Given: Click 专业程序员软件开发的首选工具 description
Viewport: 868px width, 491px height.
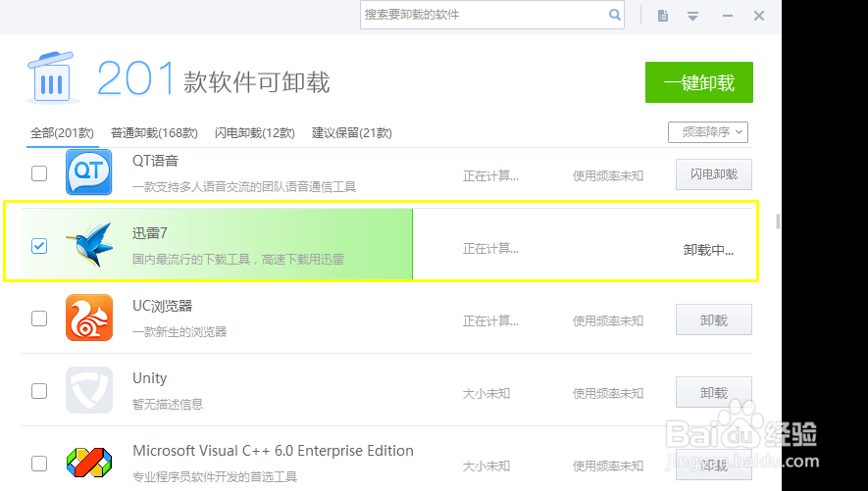Looking at the screenshot, I should pos(215,476).
